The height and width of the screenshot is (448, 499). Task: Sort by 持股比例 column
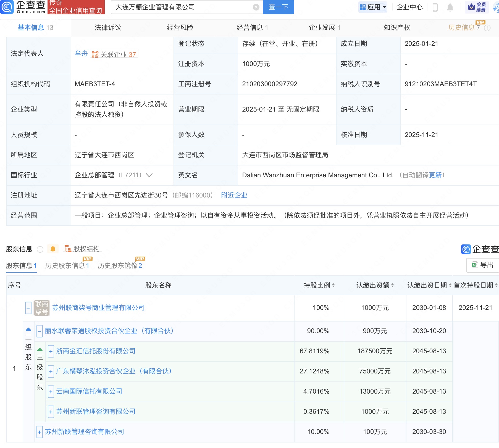pos(319,285)
